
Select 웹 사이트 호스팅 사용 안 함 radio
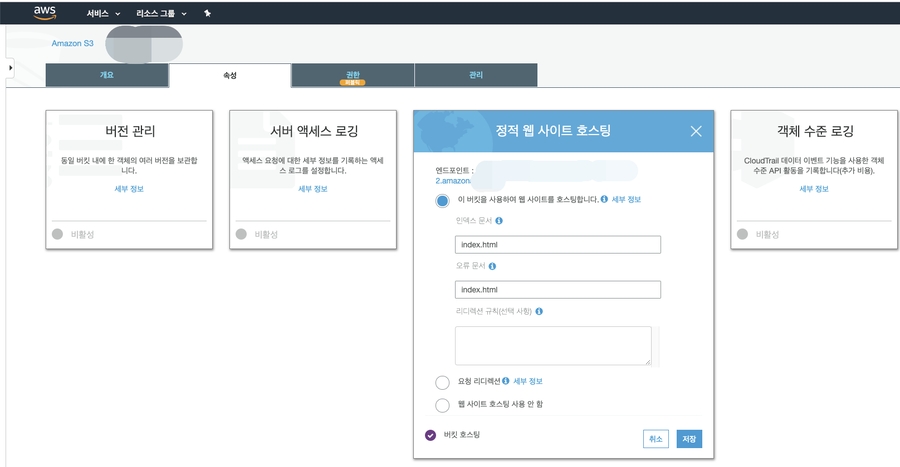coord(442,404)
